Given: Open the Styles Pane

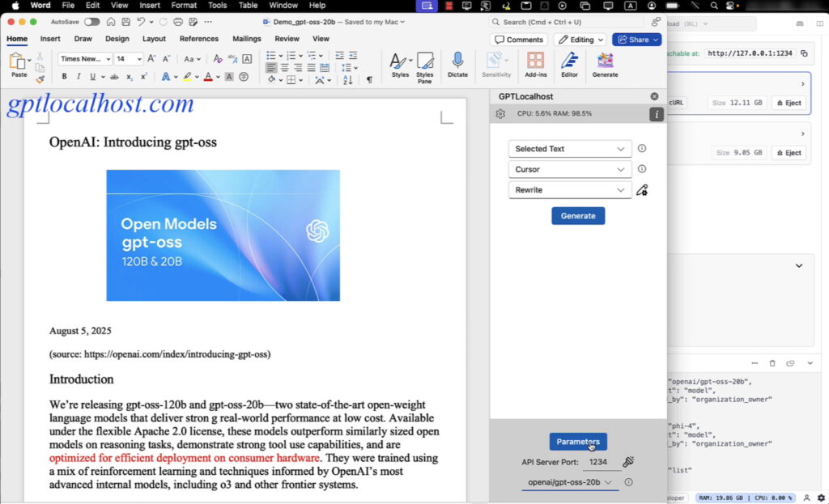Looking at the screenshot, I should pyautogui.click(x=425, y=65).
